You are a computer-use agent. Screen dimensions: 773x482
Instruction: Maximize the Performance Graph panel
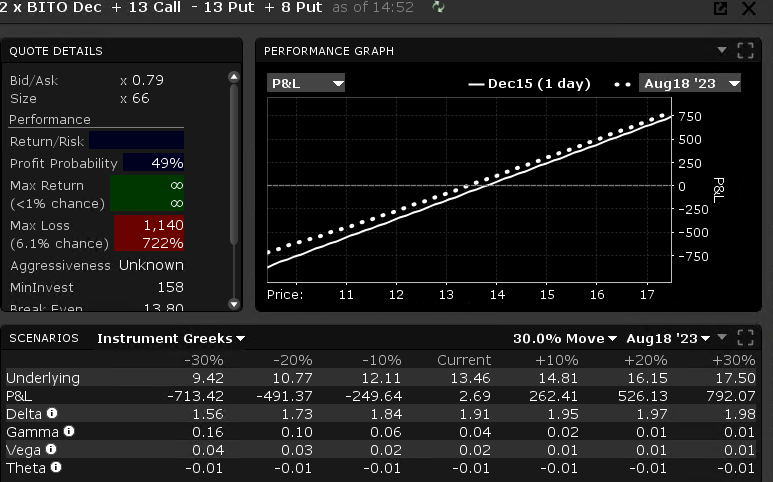745,50
